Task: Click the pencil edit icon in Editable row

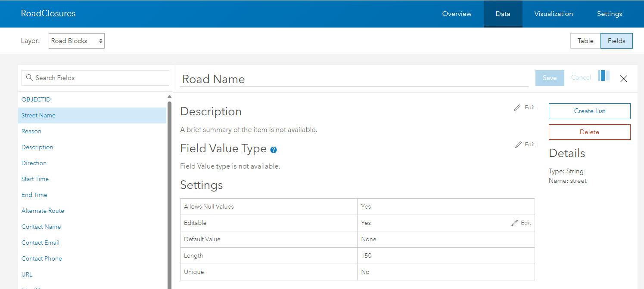Action: (x=514, y=223)
